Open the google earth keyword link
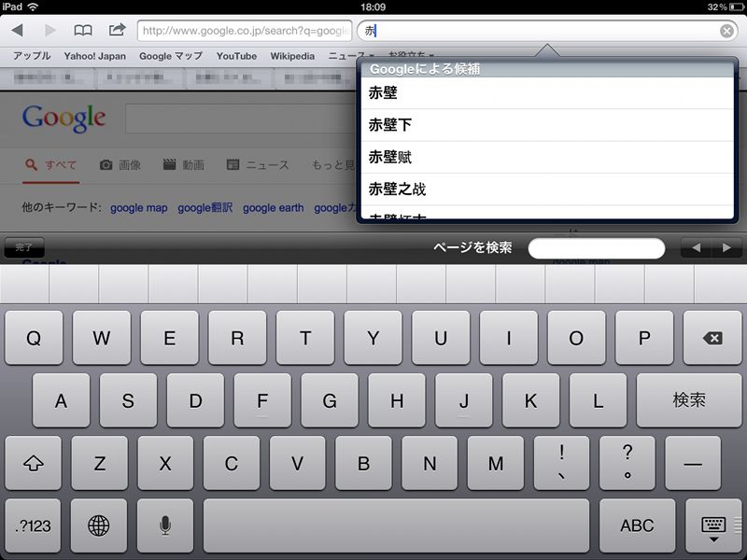Screen dimensions: 747x560 click(273, 208)
